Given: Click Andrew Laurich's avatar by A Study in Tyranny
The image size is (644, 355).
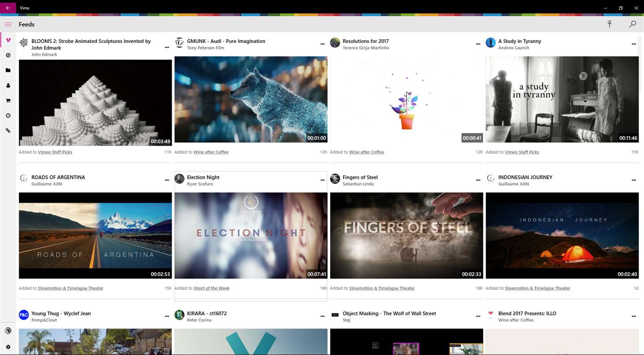Looking at the screenshot, I should click(x=491, y=42).
